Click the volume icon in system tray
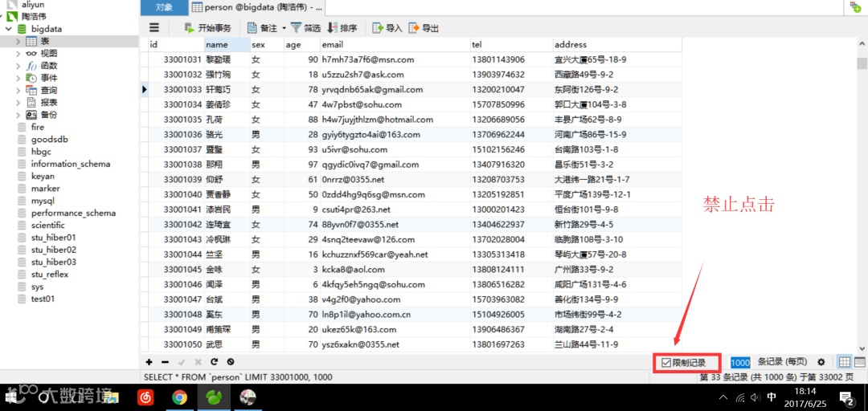The image size is (868, 411). pos(755,397)
